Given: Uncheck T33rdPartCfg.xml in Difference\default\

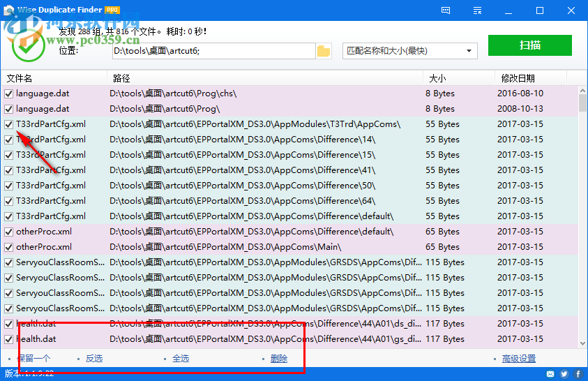Looking at the screenshot, I should pos(8,217).
